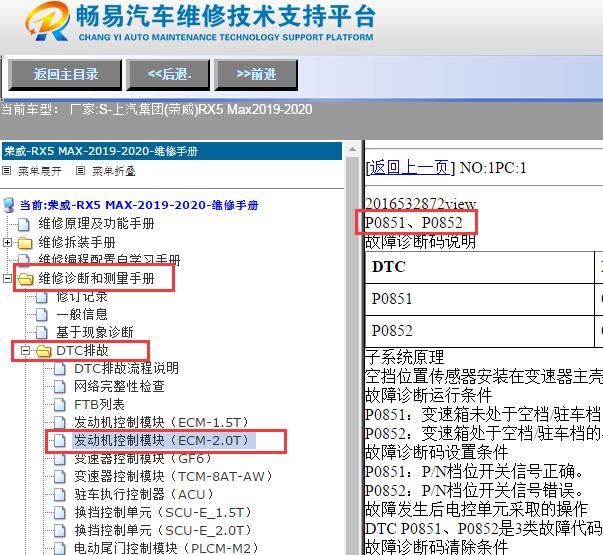Click the DTC table header cell

[479, 267]
